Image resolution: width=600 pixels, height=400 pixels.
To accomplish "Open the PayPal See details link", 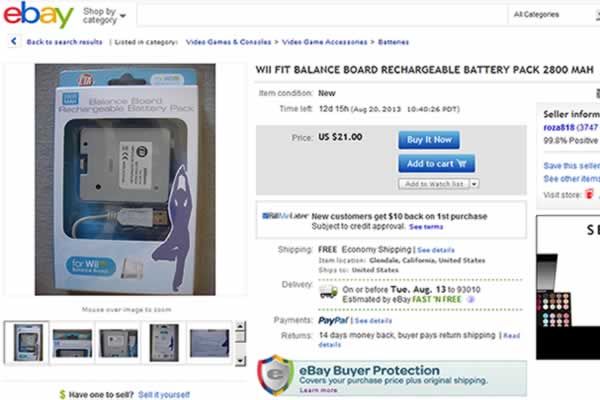I will pos(373,321).
